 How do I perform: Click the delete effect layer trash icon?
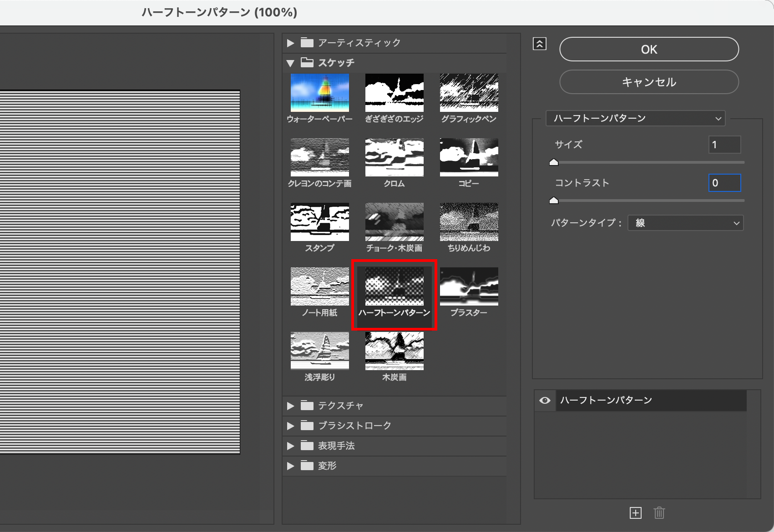tap(659, 513)
